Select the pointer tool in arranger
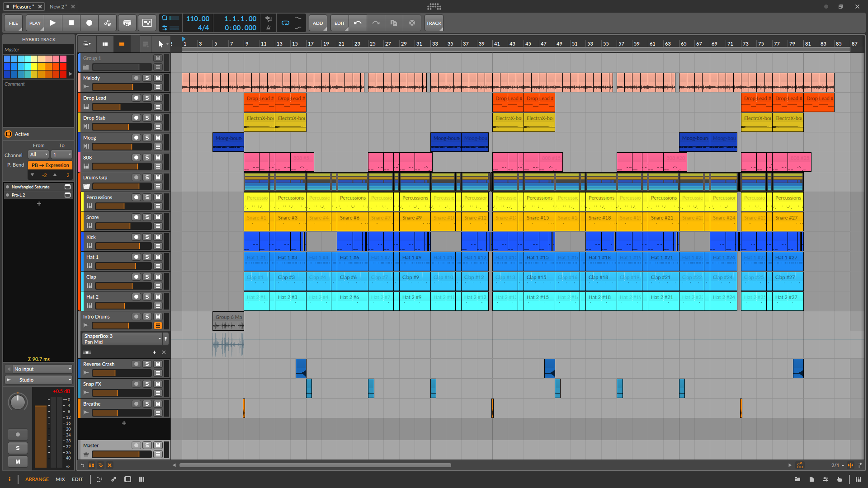Image resolution: width=868 pixels, height=488 pixels. click(x=160, y=44)
